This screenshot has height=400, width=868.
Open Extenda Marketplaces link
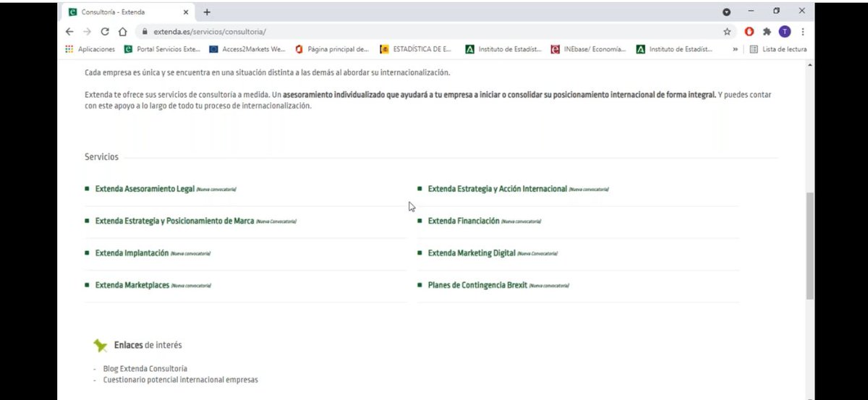click(x=132, y=285)
